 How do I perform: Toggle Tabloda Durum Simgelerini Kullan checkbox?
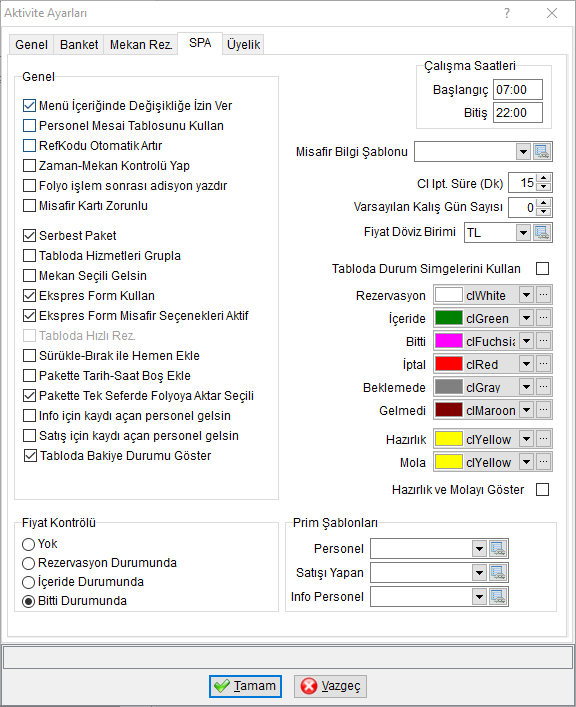coord(543,269)
